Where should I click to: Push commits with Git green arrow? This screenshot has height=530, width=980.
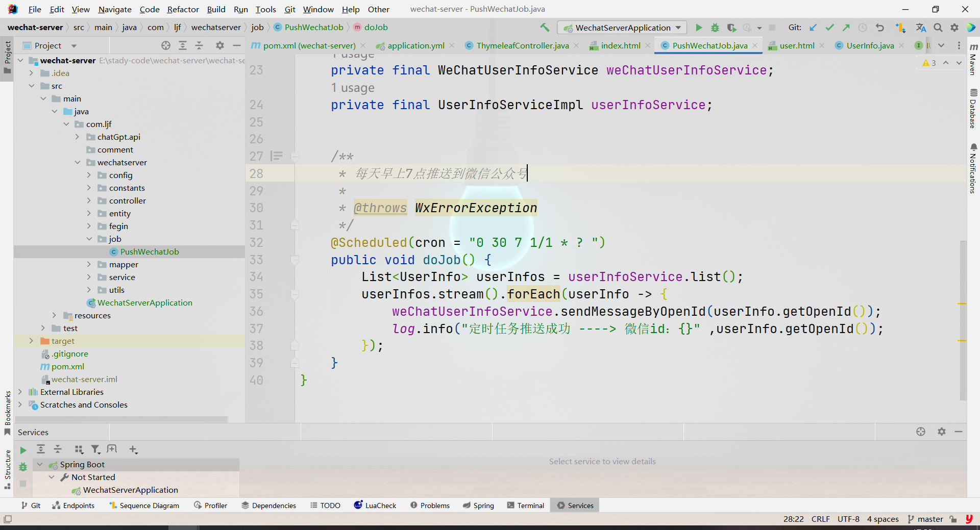tap(846, 28)
